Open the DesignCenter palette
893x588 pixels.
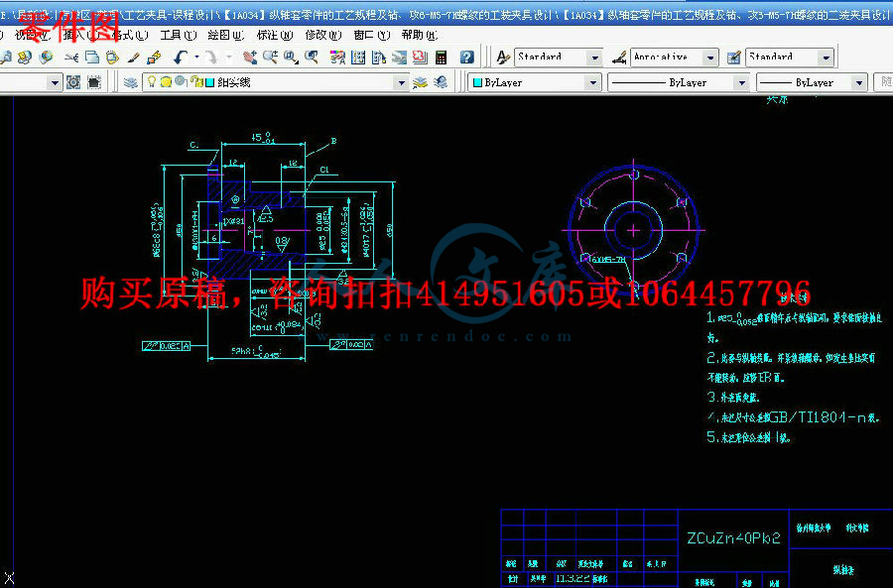pyautogui.click(x=358, y=57)
